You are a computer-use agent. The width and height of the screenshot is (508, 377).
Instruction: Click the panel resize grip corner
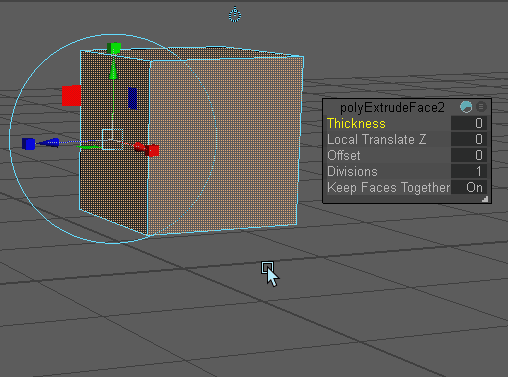click(x=485, y=199)
